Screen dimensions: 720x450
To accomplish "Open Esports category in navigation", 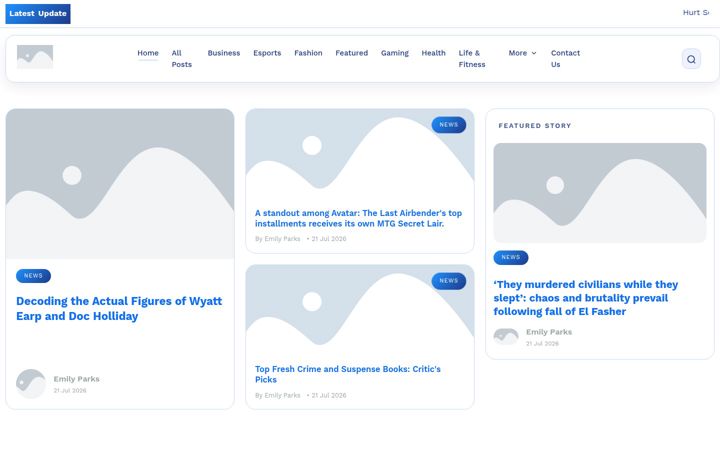I will click(267, 53).
